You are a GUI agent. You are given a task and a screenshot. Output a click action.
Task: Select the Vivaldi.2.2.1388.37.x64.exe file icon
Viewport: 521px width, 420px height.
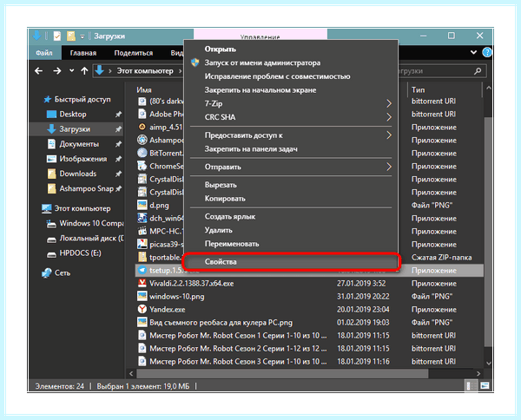142,283
